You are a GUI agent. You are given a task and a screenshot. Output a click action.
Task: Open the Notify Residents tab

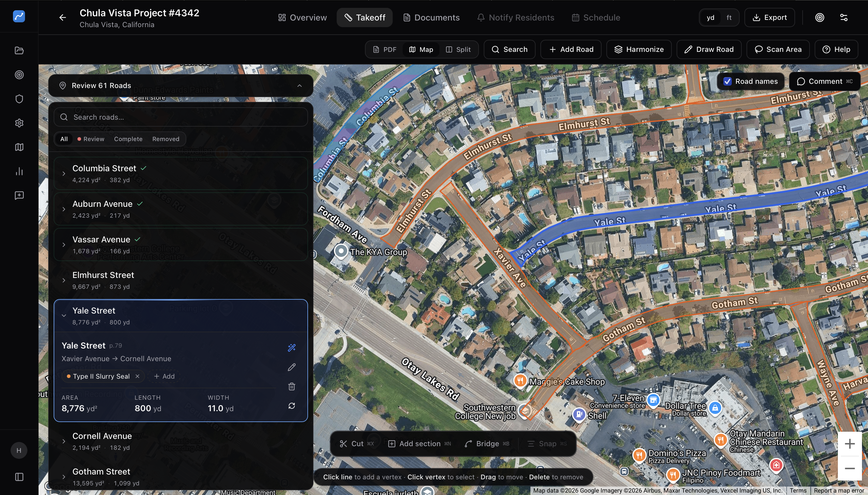pos(516,17)
